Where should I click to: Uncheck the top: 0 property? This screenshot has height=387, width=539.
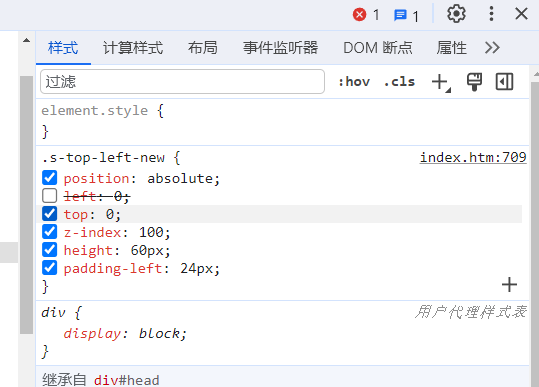[50, 213]
